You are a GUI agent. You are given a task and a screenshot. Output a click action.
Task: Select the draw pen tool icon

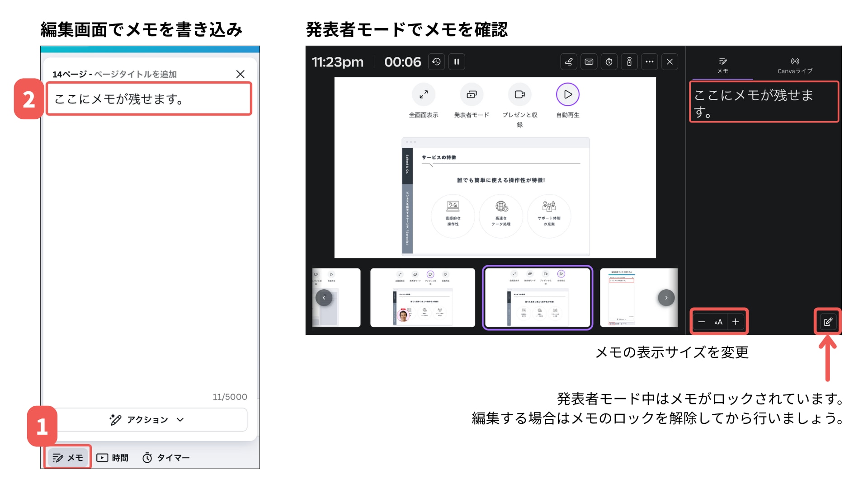[569, 62]
